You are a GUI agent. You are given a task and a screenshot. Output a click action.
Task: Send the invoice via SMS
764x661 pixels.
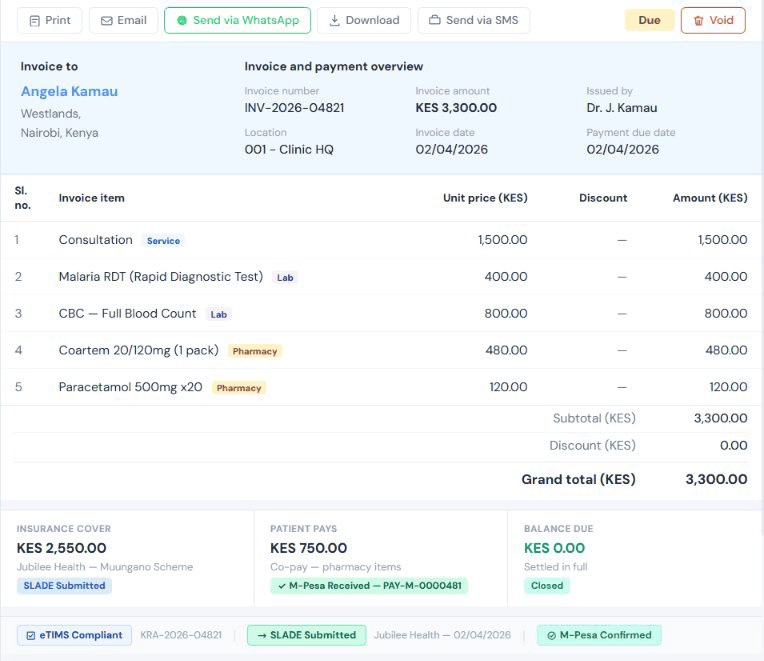point(474,20)
